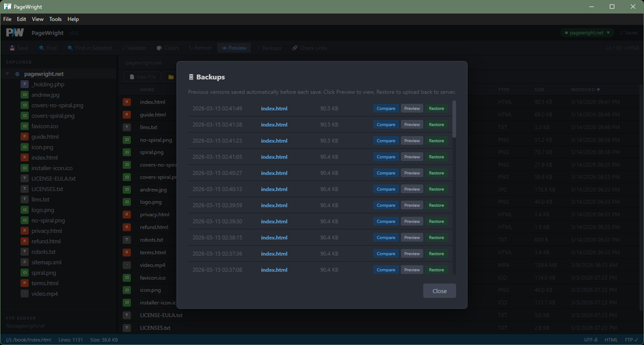Toggle Preview mode off
The width and height of the screenshot is (644, 345).
point(234,48)
